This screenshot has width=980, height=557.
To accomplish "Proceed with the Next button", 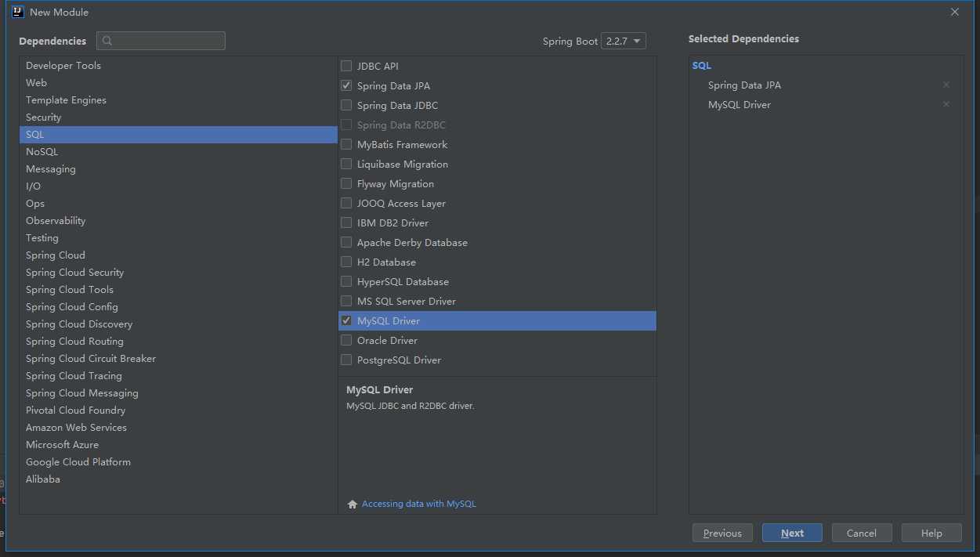I will click(792, 533).
